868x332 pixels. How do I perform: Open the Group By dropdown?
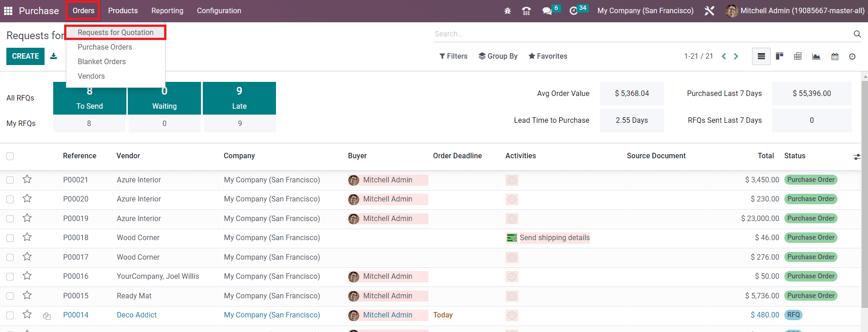pyautogui.click(x=498, y=56)
